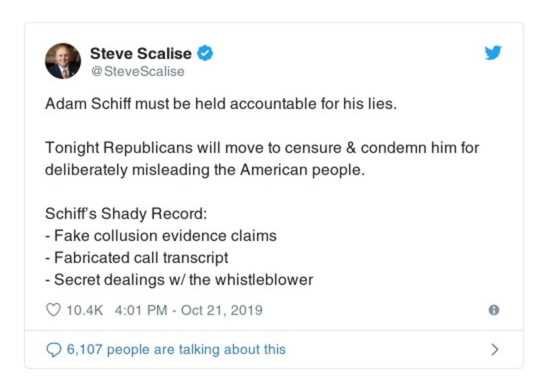Screen dimensions: 548x392
Task: Click the "Fake collusion evidence claims" line
Action: [x=161, y=236]
